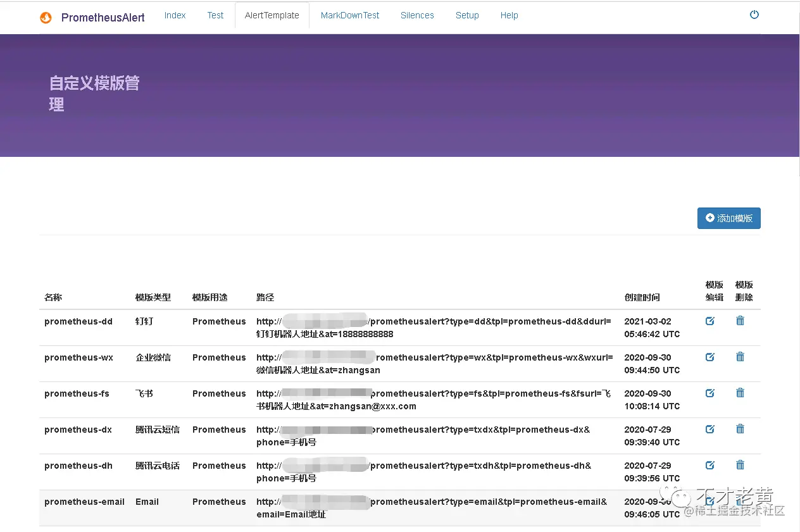The width and height of the screenshot is (800, 532).
Task: Click the PrometheusAlert flame logo icon
Action: pyautogui.click(x=46, y=18)
